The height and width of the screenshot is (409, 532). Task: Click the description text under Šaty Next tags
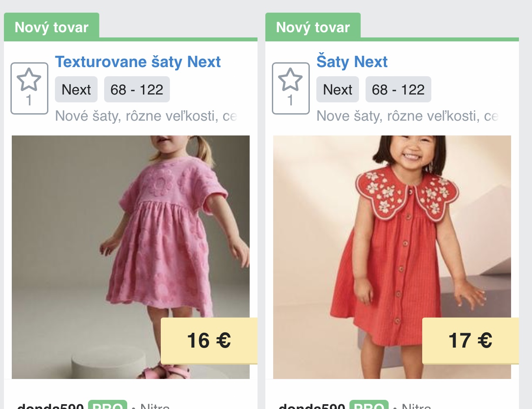coord(407,116)
